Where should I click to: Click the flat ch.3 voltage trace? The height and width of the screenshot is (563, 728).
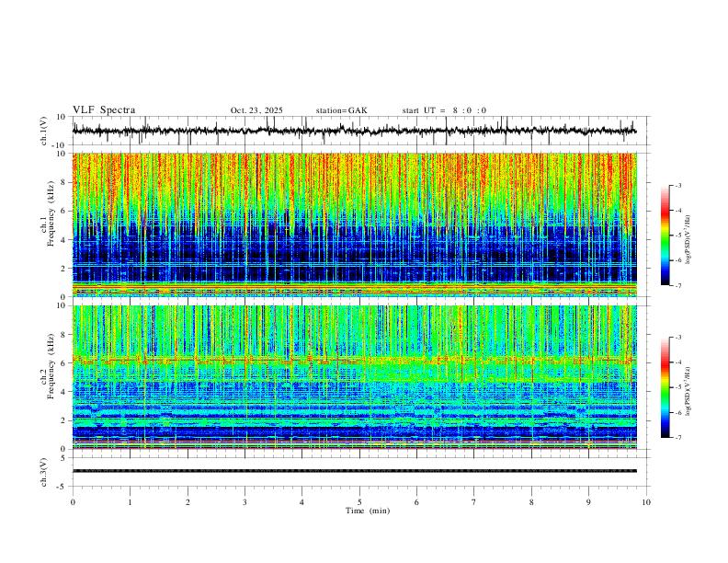(x=355, y=471)
